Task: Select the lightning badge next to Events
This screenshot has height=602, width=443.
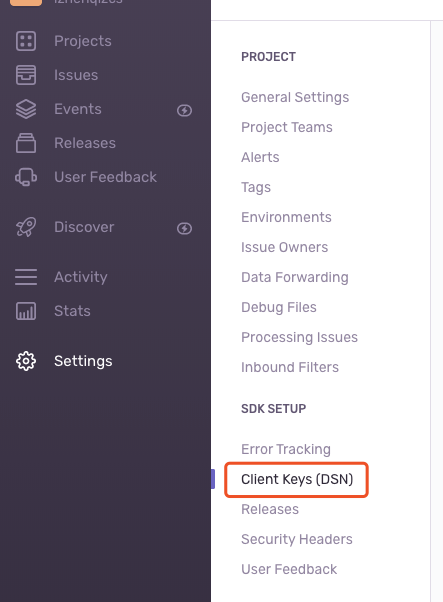Action: 184,111
